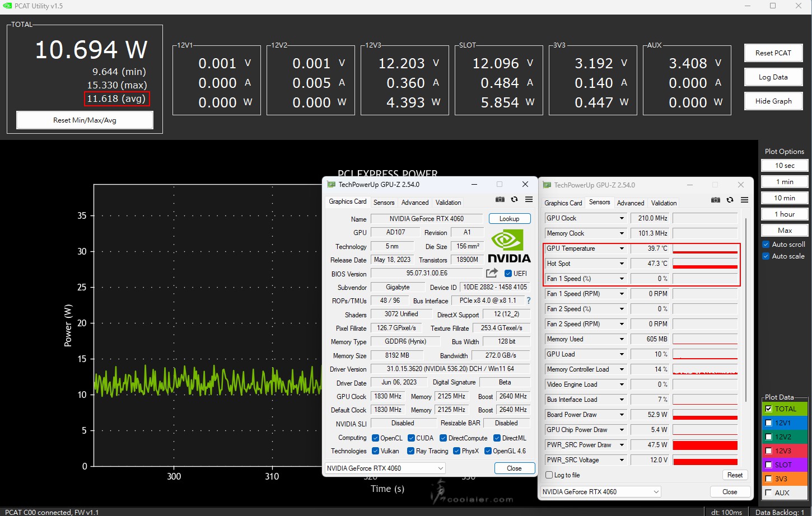This screenshot has height=516, width=812.
Task: Enable 12V2 plot data series
Action: tap(768, 437)
